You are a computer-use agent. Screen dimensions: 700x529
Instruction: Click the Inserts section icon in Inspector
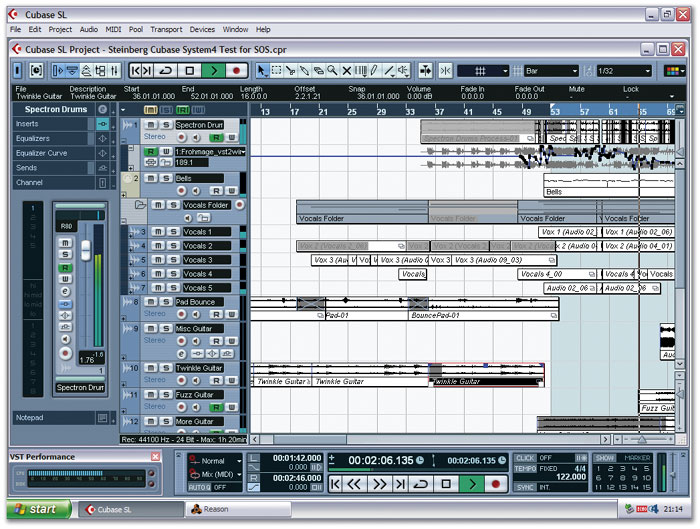pyautogui.click(x=102, y=123)
